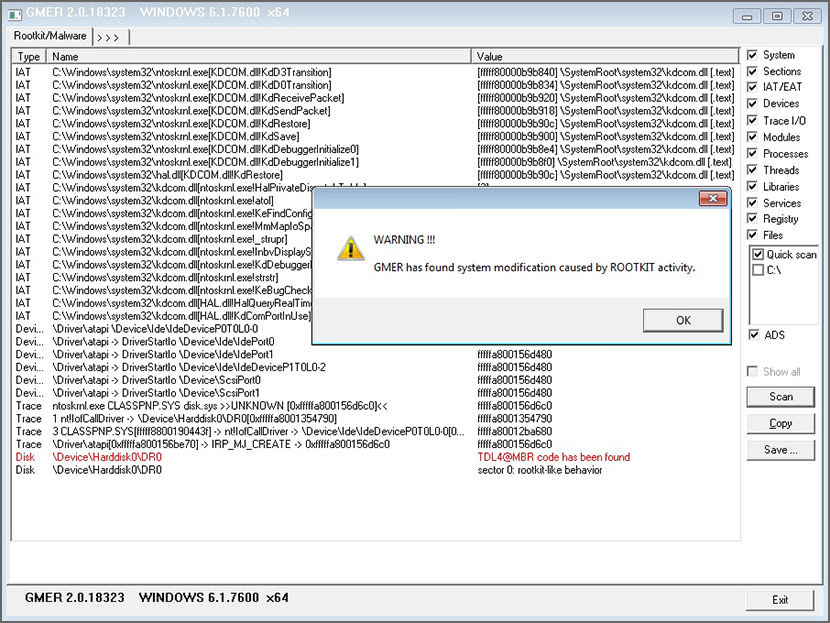Select the Trace '1 nt!IofCallDriver' row
The width and height of the screenshot is (830, 623).
375,419
